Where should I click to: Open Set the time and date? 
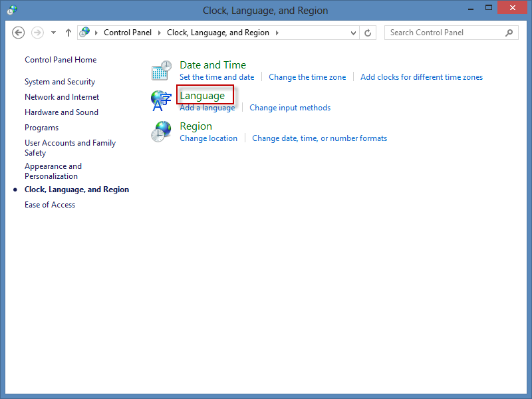coord(217,77)
